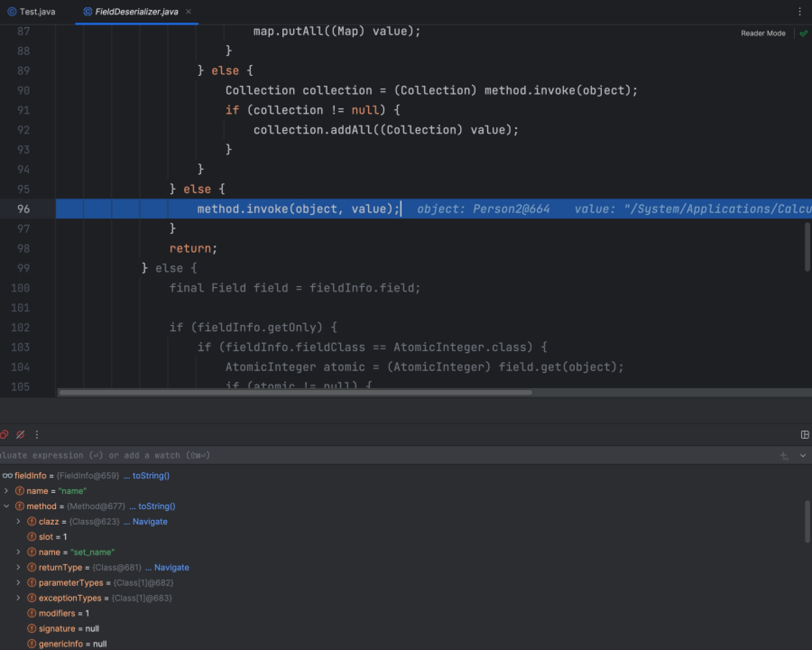812x650 pixels.
Task: Click inline hint value "/System/Applications/Calcu
Action: click(693, 209)
